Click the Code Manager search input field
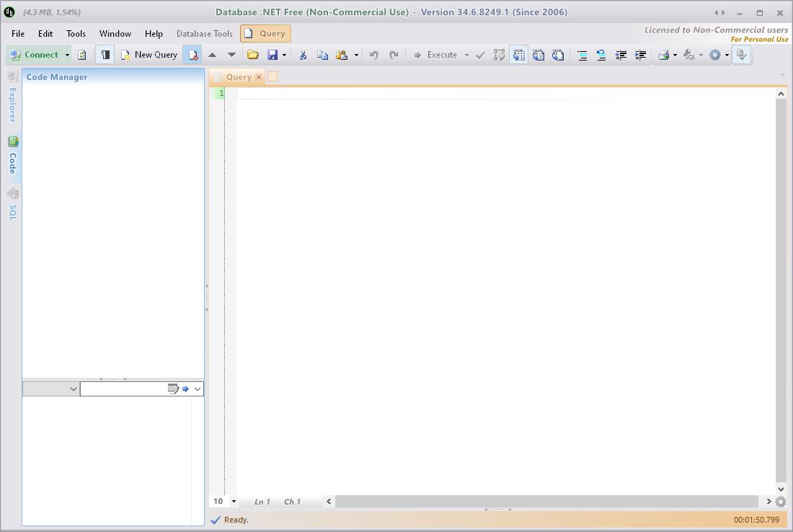This screenshot has height=532, width=793. (x=123, y=389)
